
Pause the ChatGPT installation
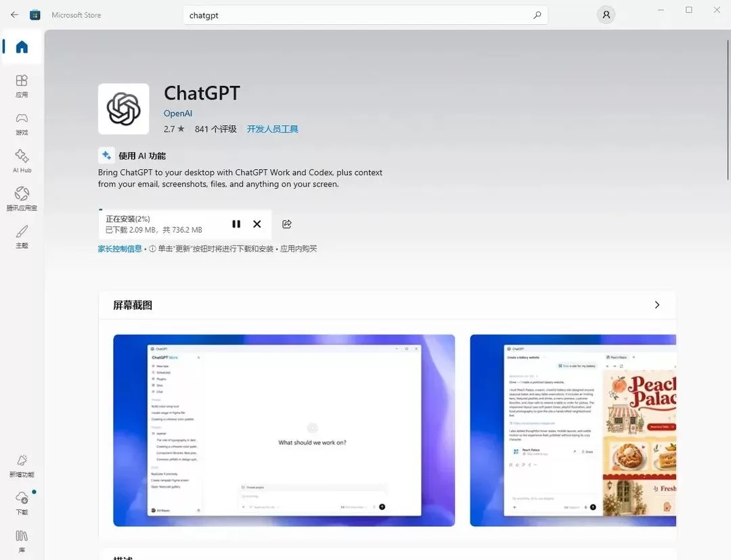click(236, 224)
